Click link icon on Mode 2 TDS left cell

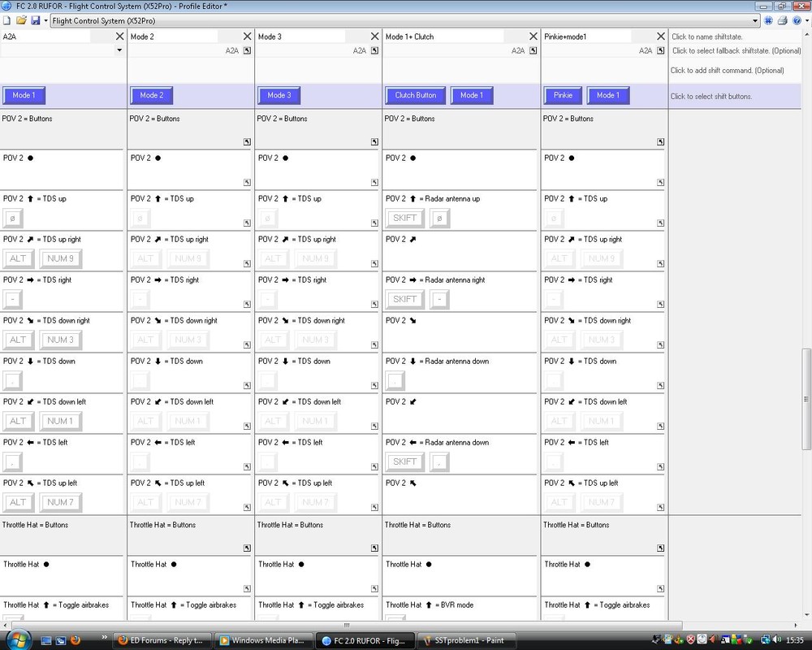[x=247, y=467]
